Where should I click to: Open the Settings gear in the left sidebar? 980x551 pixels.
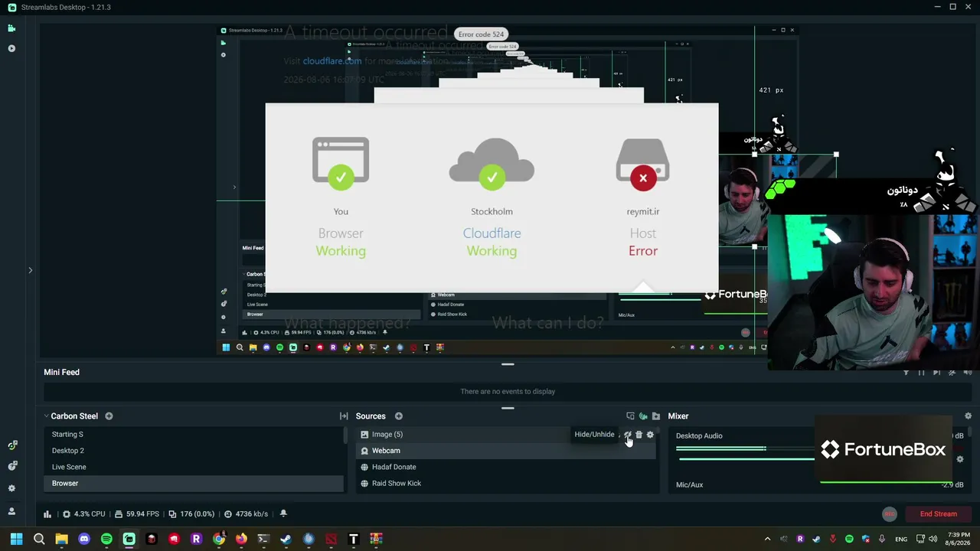tap(11, 488)
